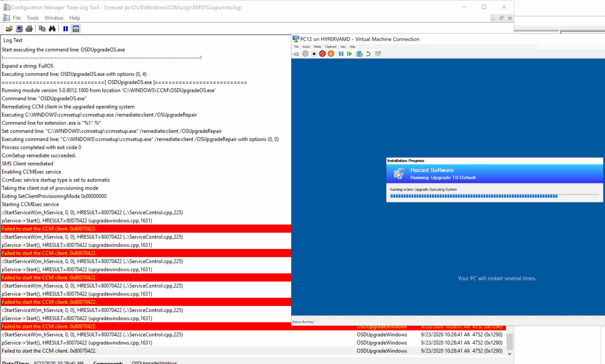Open a log file in CMTrace

pos(9,29)
